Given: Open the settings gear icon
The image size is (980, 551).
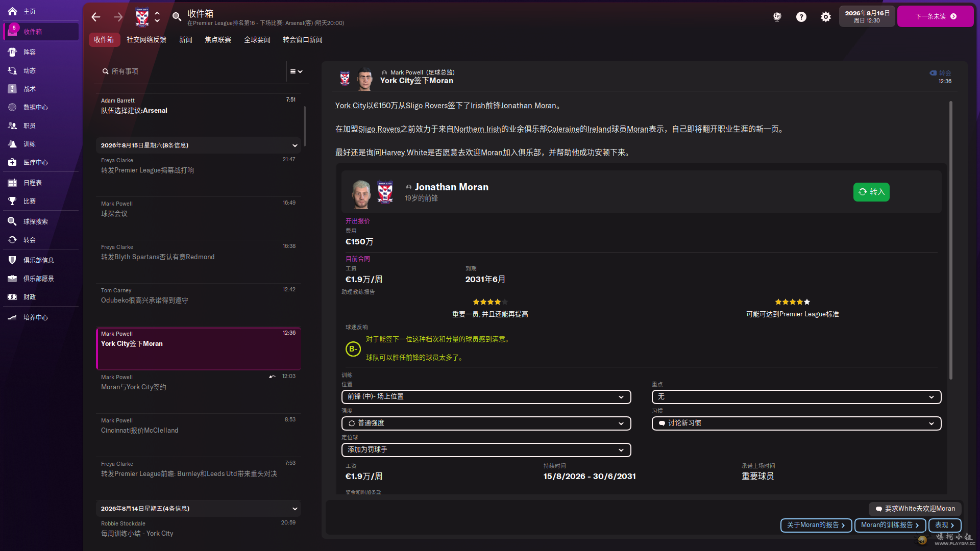Looking at the screenshot, I should tap(826, 17).
